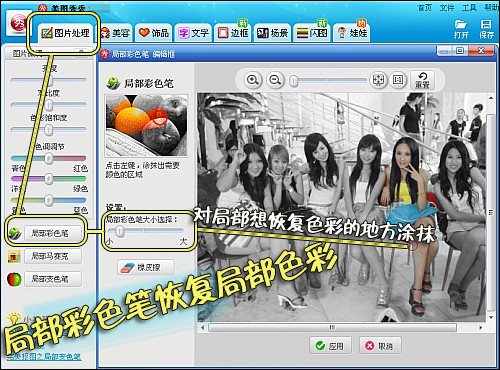The height and width of the screenshot is (370, 500).
Task: Open the 场景 scene tab
Action: coord(272,33)
